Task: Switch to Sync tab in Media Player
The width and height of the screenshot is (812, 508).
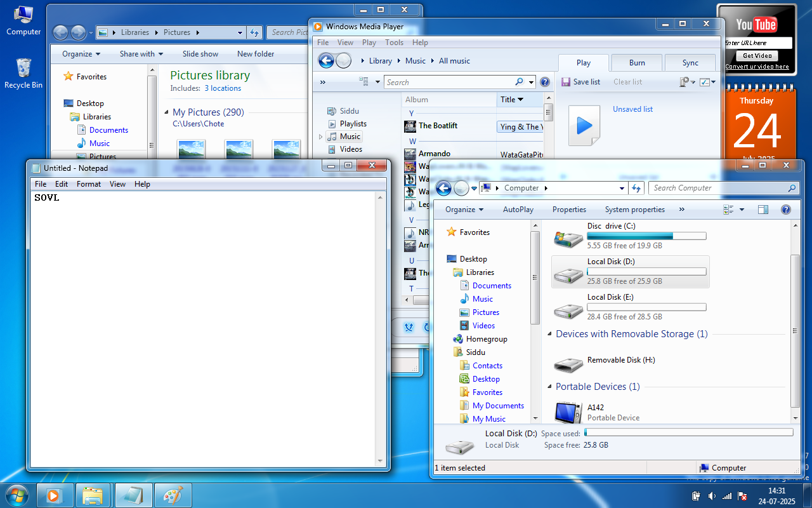Action: (690, 63)
